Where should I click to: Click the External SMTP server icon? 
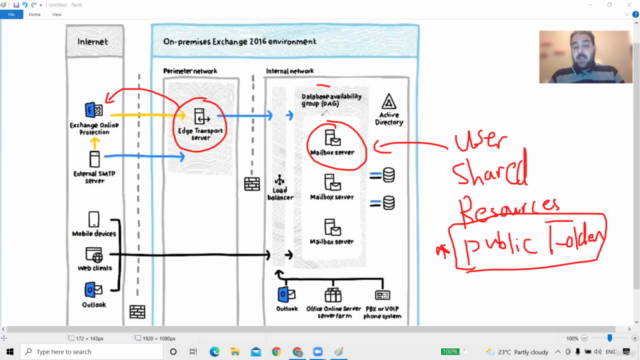pyautogui.click(x=94, y=159)
